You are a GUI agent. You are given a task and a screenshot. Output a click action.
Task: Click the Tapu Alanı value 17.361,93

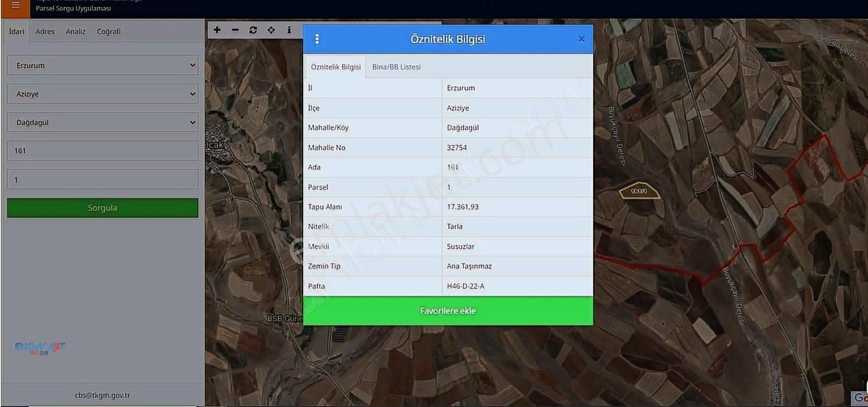pyautogui.click(x=463, y=207)
